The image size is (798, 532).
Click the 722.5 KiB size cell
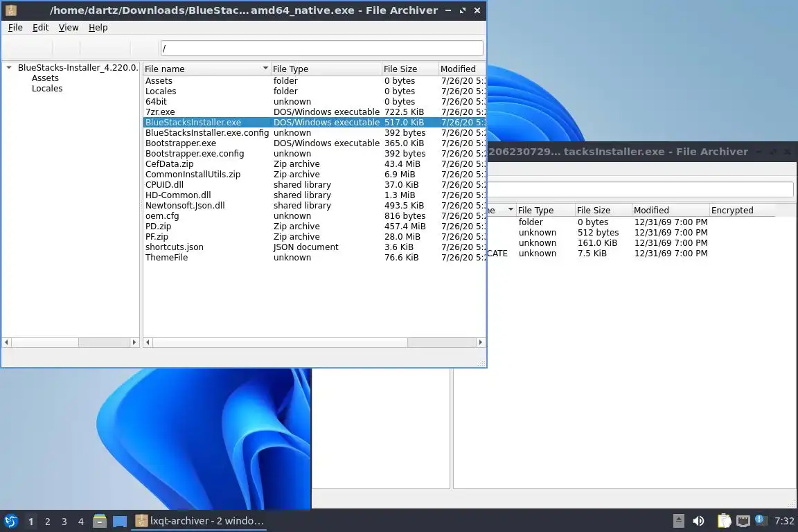[404, 112]
